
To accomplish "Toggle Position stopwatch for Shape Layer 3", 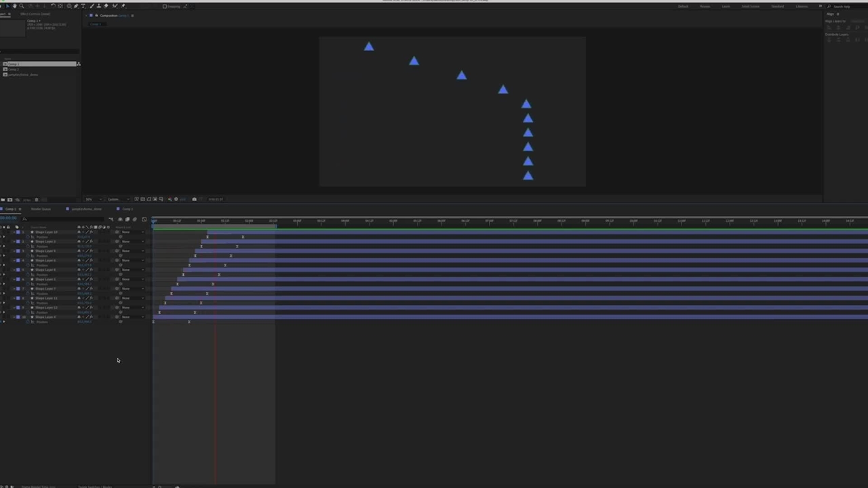I will [28, 246].
